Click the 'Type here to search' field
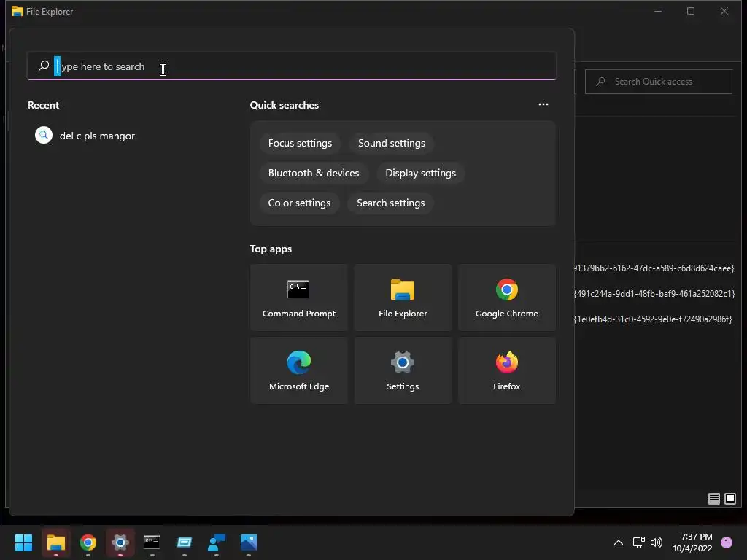 pos(292,66)
